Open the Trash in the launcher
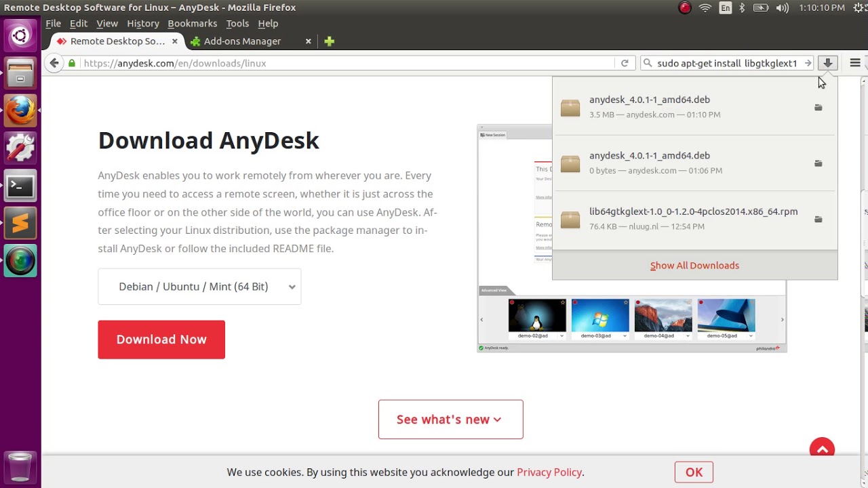 pos(20,468)
